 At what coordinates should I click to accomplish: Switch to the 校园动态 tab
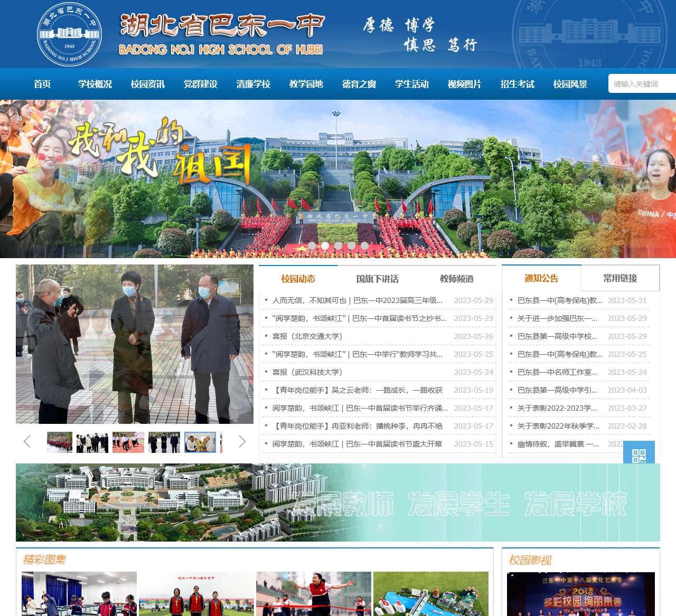pos(298,279)
